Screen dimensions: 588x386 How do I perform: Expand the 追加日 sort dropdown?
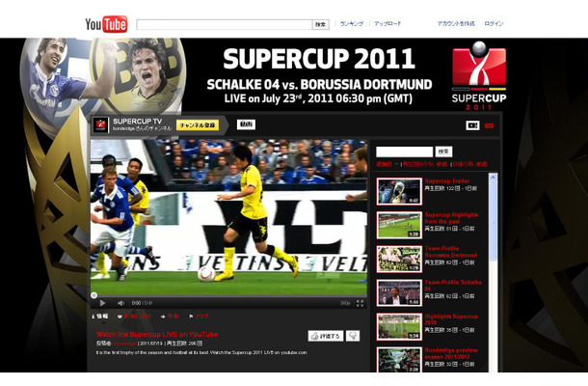click(388, 164)
